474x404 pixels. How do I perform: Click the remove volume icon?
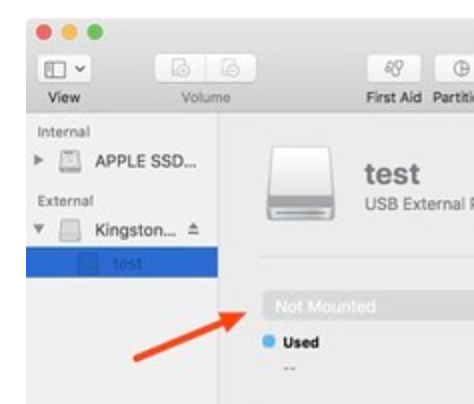coord(231,68)
